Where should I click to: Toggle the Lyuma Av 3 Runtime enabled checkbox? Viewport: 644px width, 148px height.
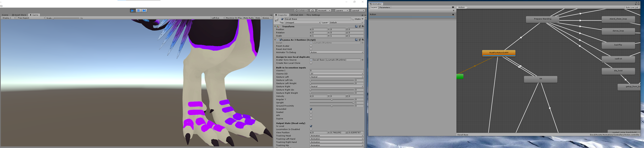[281, 40]
